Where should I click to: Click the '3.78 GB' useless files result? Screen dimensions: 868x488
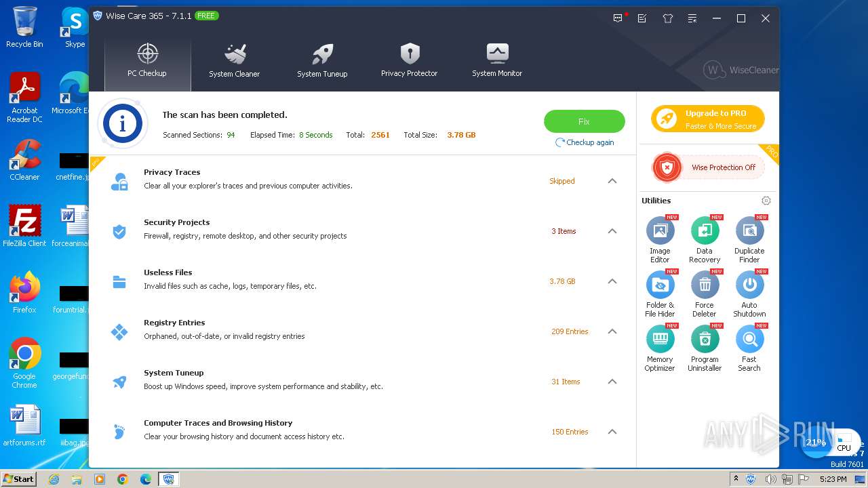(x=562, y=281)
